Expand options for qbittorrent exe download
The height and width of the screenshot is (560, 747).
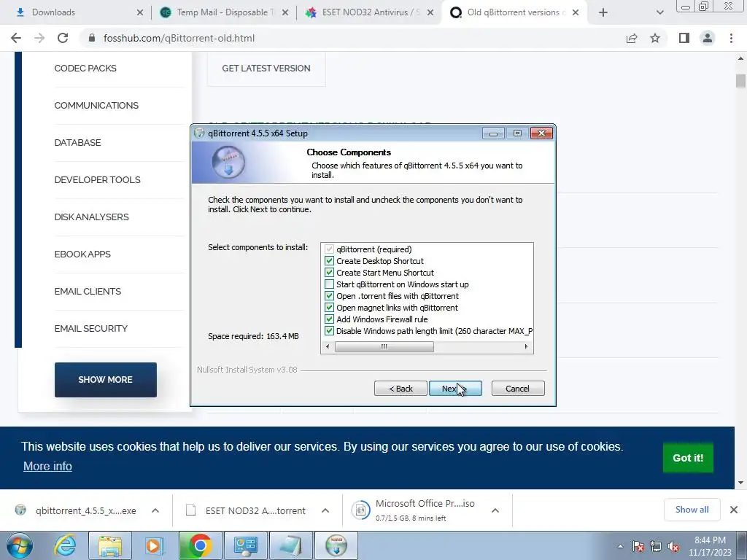click(x=155, y=510)
